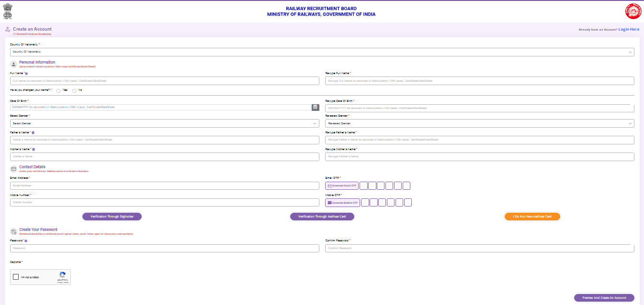The width and height of the screenshot is (644, 305).
Task: Choose Verification Through Digilocker
Action: click(112, 217)
